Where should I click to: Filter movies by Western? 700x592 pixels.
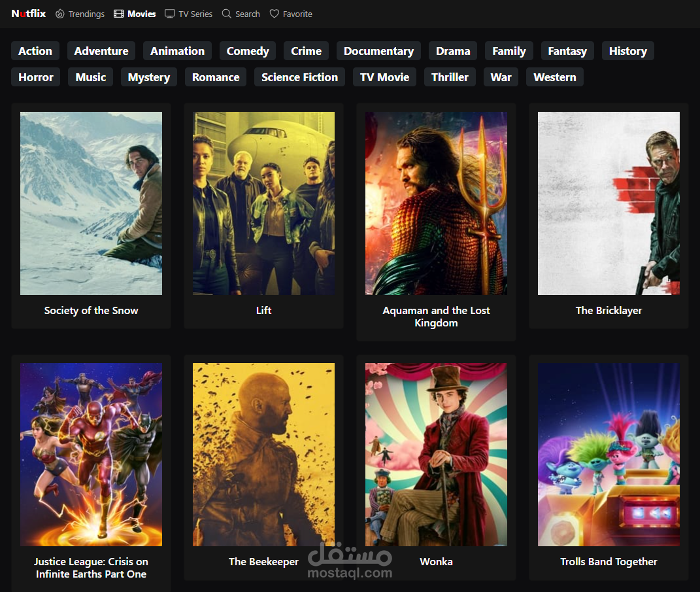(555, 77)
